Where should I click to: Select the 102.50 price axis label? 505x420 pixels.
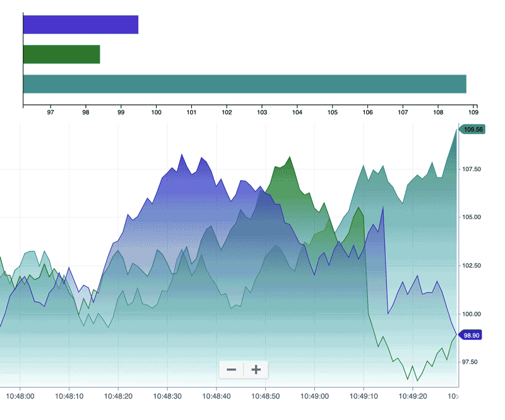[x=472, y=266]
